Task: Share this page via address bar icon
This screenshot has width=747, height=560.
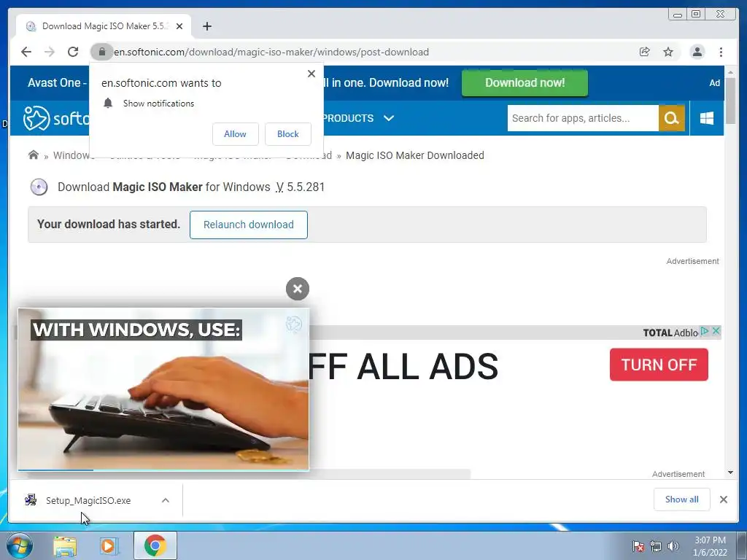Action: (x=645, y=52)
